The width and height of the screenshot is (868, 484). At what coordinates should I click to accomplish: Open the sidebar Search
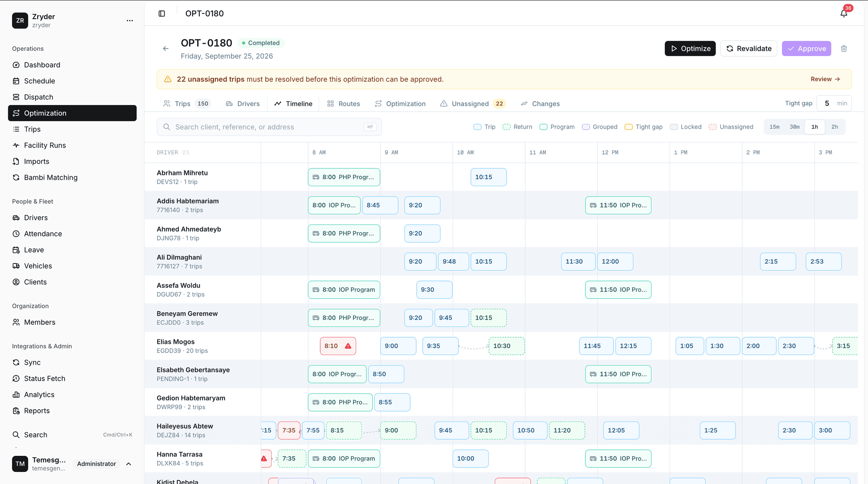72,435
